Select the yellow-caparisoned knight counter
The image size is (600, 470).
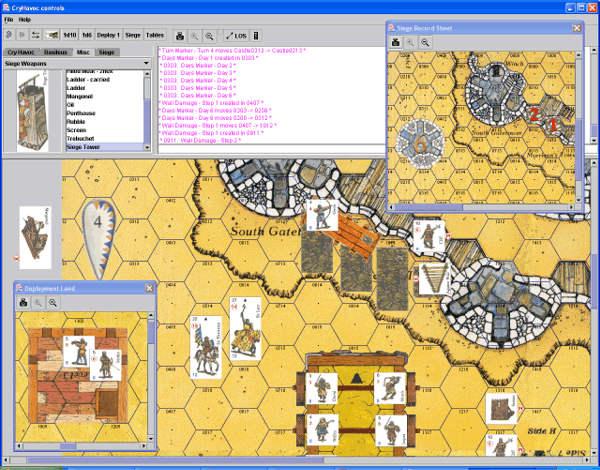coord(245,329)
